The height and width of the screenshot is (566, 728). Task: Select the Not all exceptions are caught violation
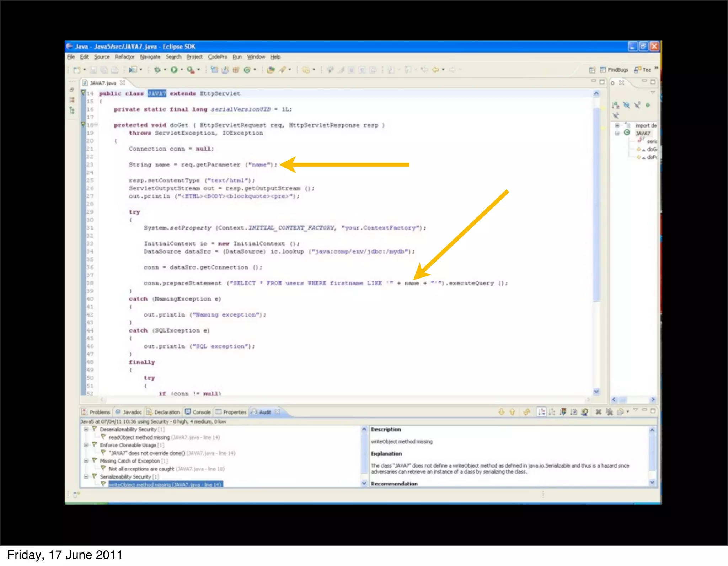[x=141, y=469]
